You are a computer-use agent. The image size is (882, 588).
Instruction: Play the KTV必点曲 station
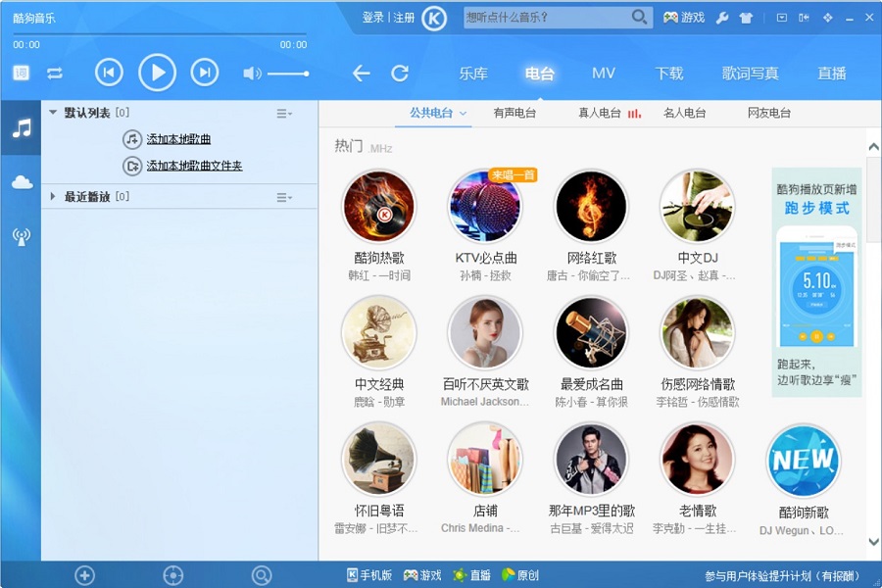[485, 207]
